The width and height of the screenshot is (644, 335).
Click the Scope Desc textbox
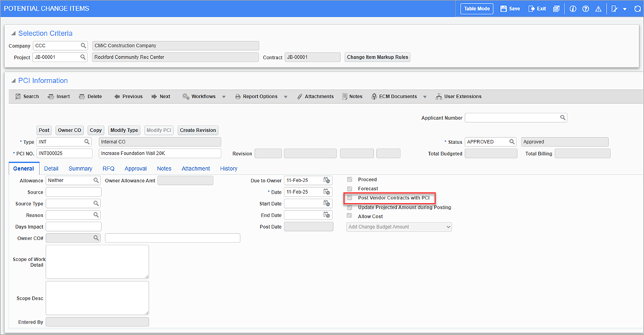coord(97,298)
